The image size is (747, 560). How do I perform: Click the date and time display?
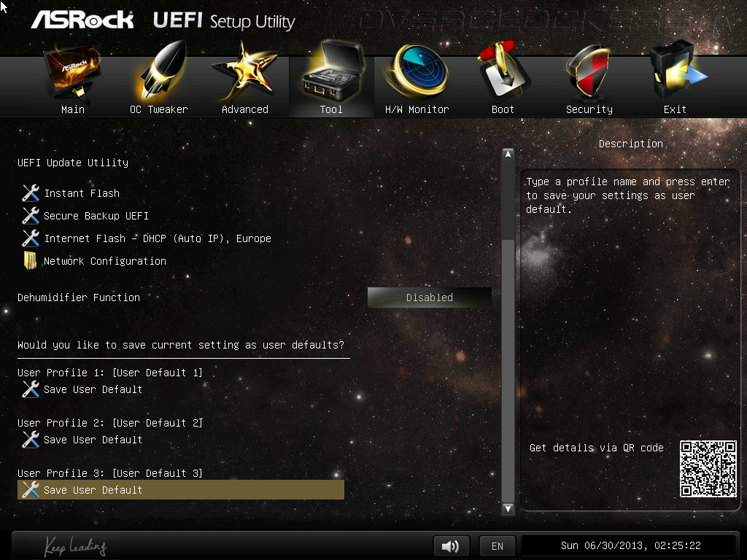coord(630,545)
